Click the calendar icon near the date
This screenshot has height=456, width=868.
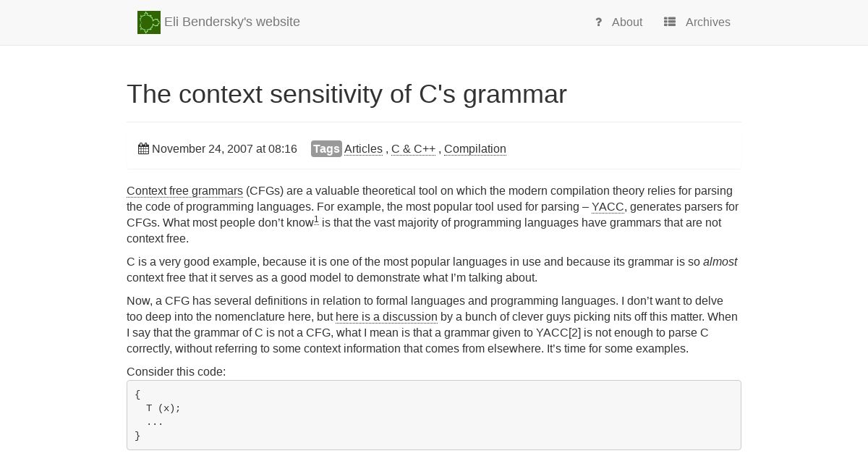tap(143, 149)
